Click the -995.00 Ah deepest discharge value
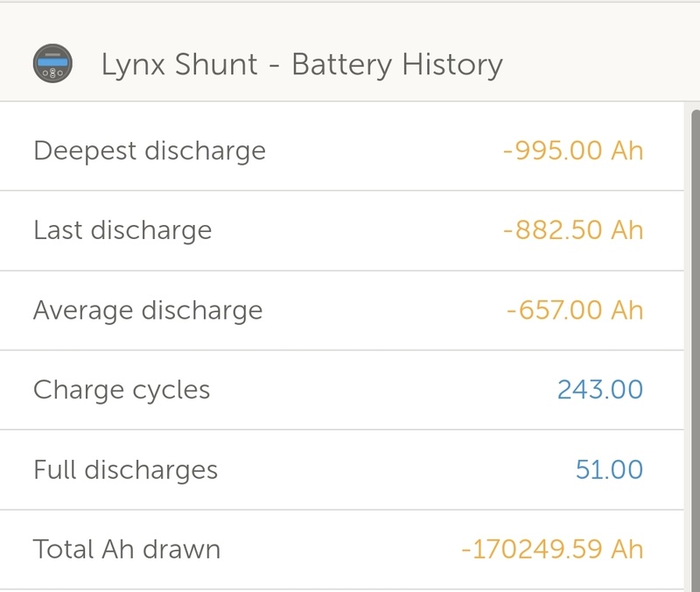 (x=573, y=151)
